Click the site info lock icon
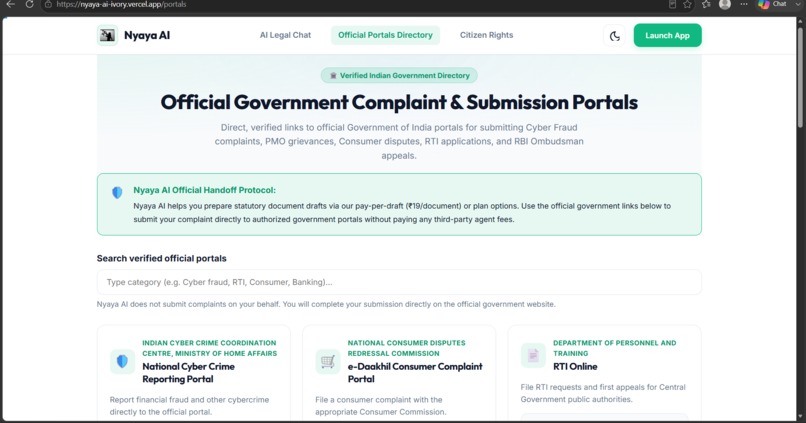 pos(48,4)
